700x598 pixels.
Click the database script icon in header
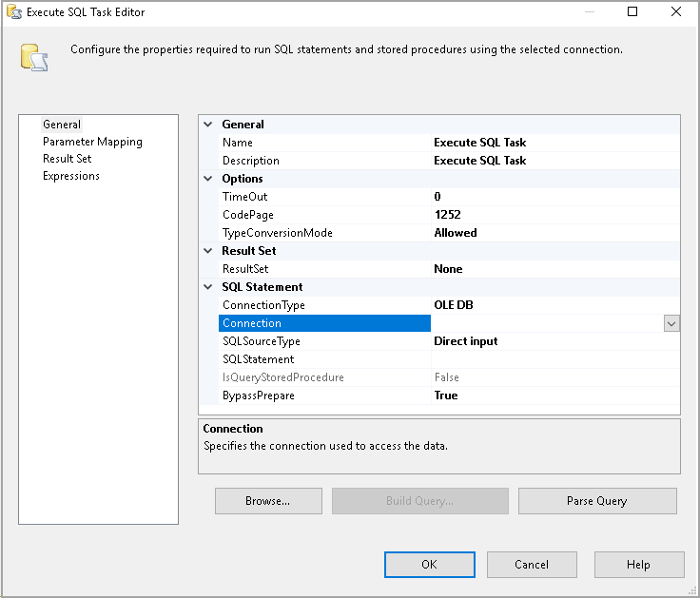click(35, 57)
